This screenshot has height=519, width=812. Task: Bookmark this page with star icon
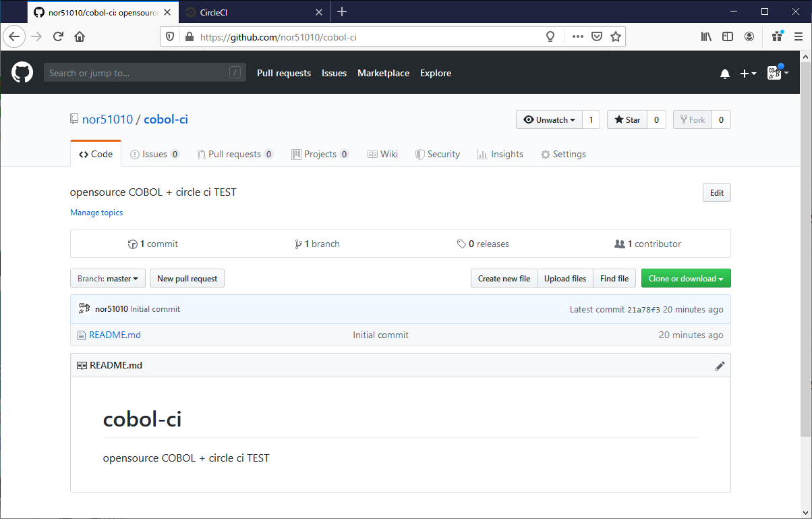[x=616, y=36]
